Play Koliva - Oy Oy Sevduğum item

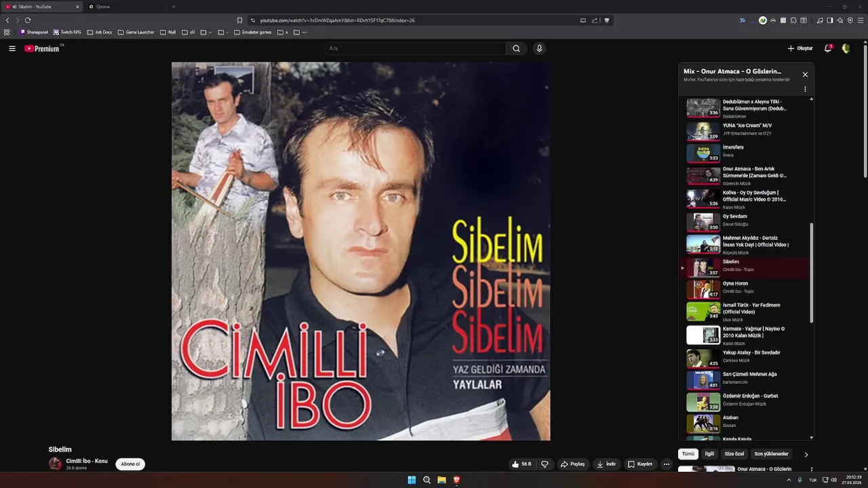tap(745, 198)
